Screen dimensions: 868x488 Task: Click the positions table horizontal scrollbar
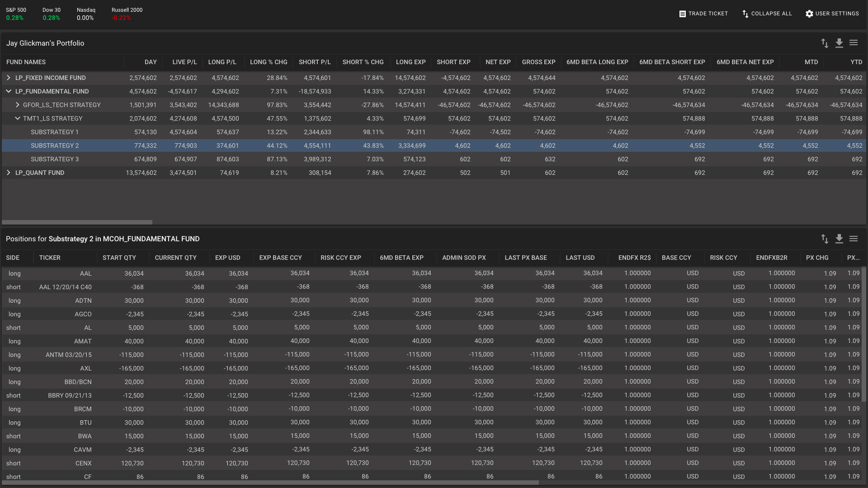pos(270,482)
